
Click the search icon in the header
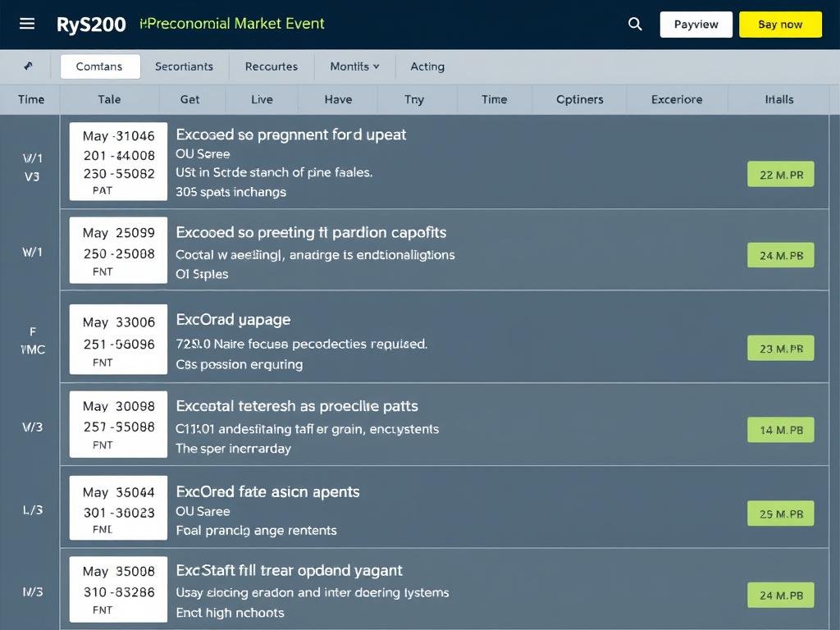pos(635,24)
